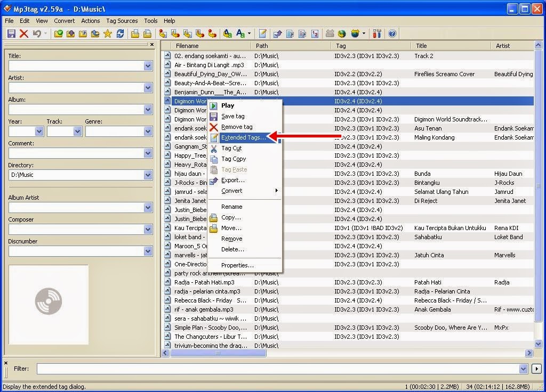The height and width of the screenshot is (392, 546).
Task: Open the Album field dropdown
Action: click(x=148, y=110)
